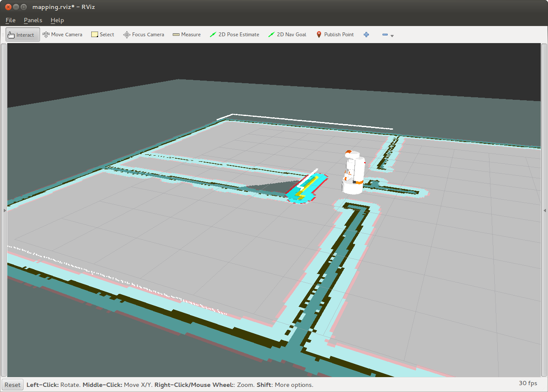Screen dimensions: 548x392
Task: Open the File menu
Action: (x=10, y=20)
